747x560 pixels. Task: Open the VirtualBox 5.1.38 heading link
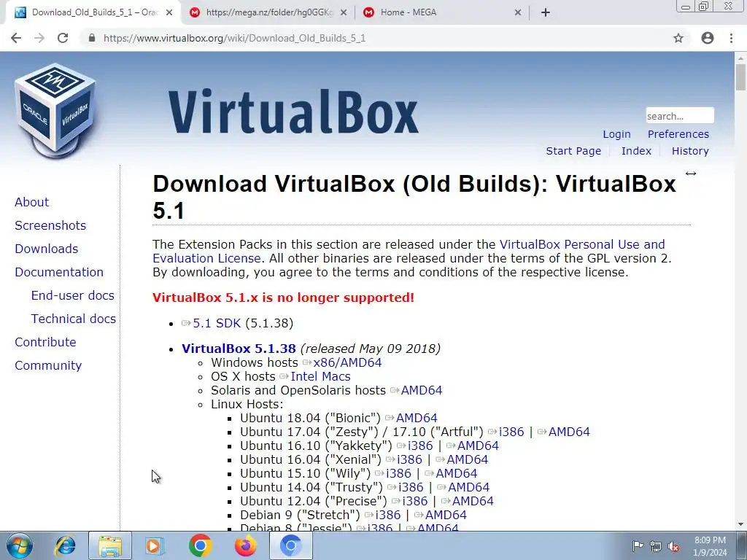coord(239,349)
